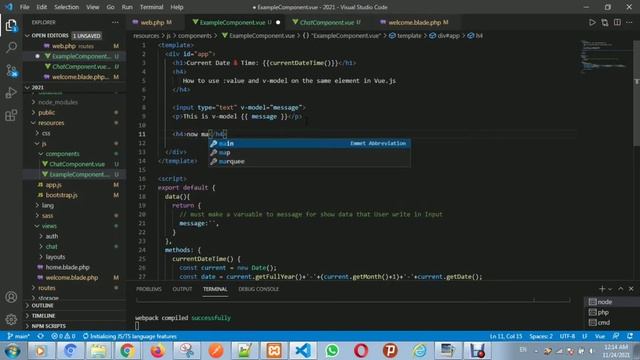
Task: Collapse the 2021 project folder section
Action: [38, 87]
